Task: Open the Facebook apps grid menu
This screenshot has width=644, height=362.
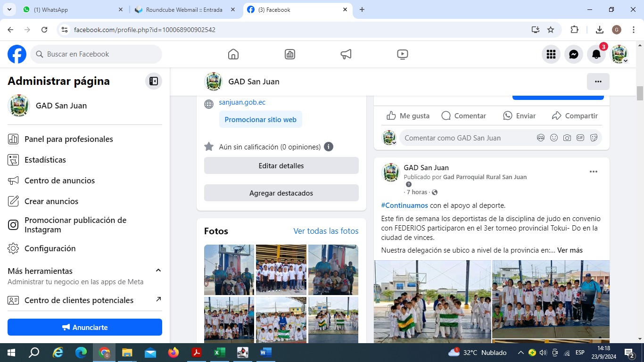Action: pyautogui.click(x=551, y=54)
